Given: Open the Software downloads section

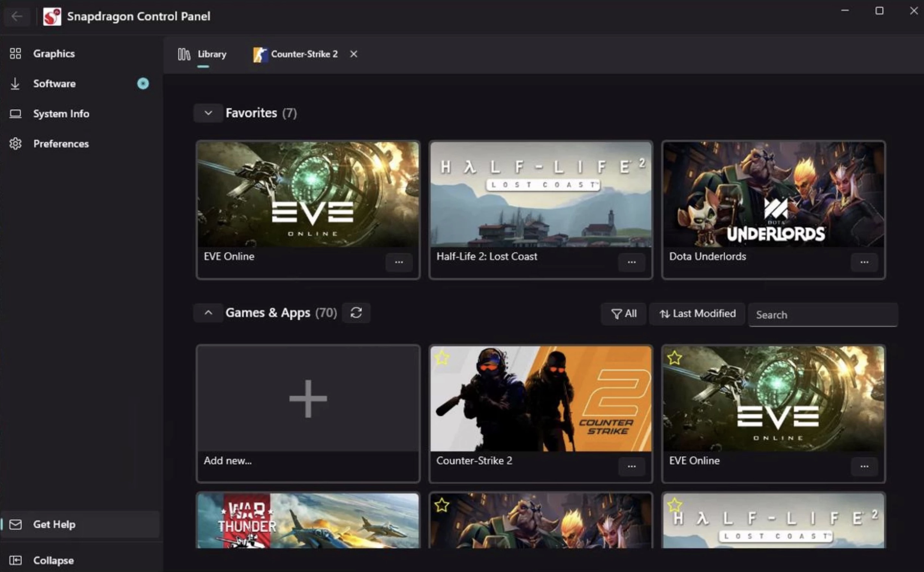Looking at the screenshot, I should coord(54,84).
